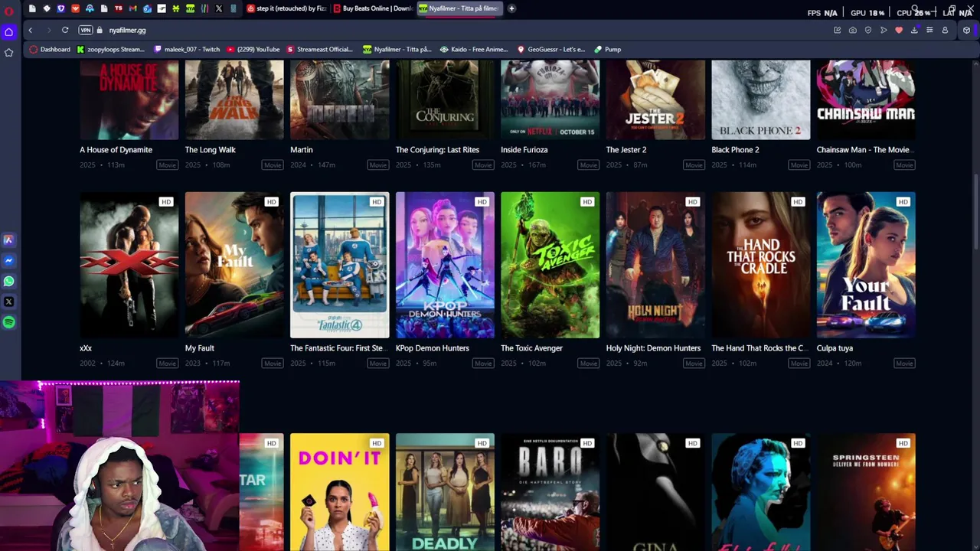Click 'Chainsaw Man - The Movie' title

tap(865, 150)
